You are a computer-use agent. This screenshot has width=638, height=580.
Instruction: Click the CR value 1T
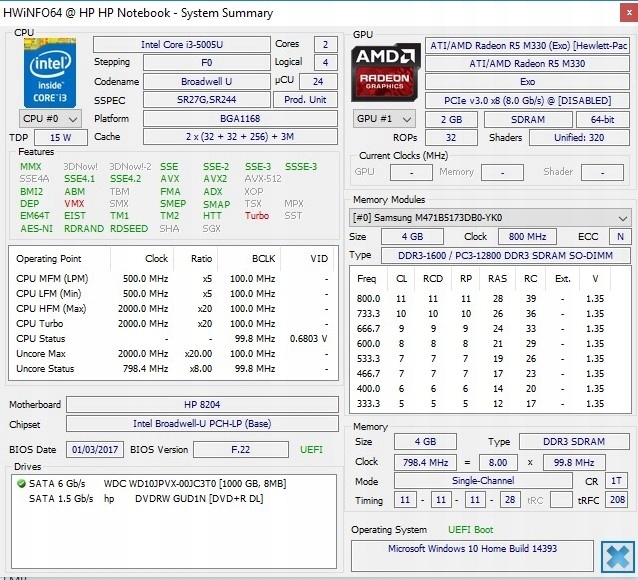616,481
